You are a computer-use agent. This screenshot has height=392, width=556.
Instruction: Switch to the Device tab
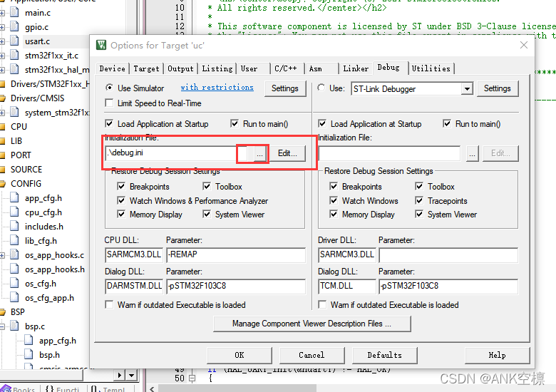click(112, 68)
